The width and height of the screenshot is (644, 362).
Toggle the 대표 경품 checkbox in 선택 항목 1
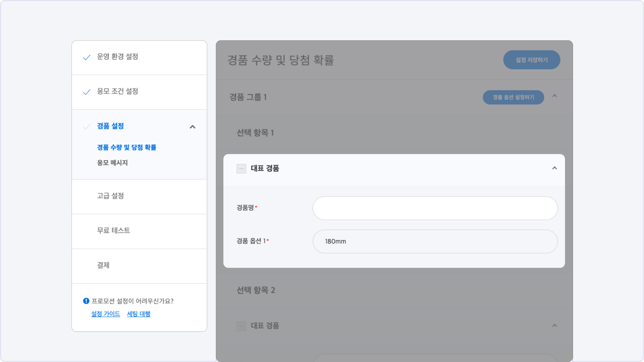click(x=241, y=169)
